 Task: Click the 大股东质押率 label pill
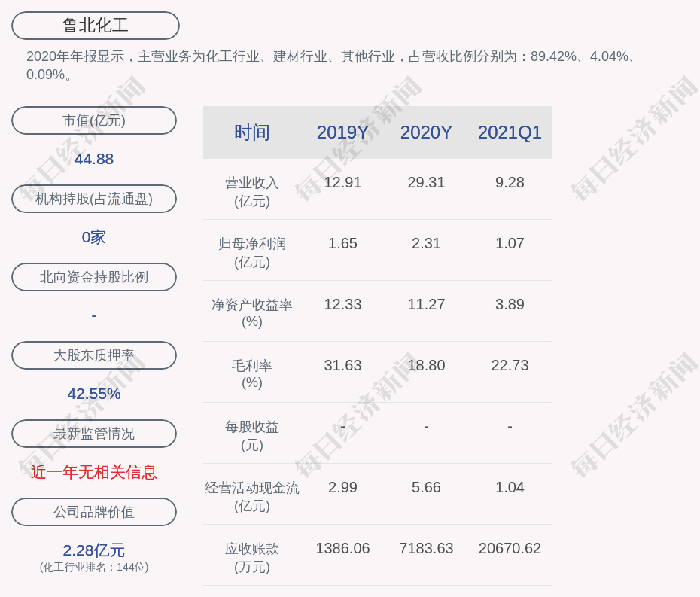94,355
